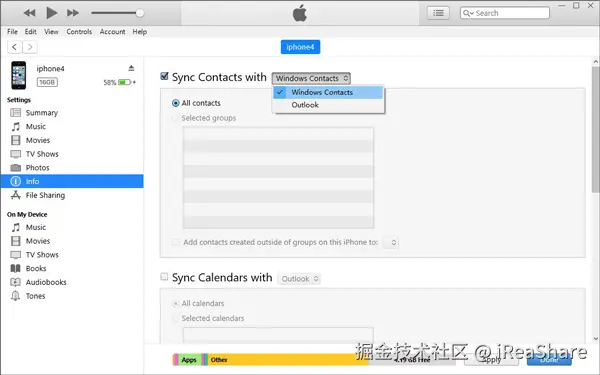Click the rewind playback button
Image resolution: width=600 pixels, height=375 pixels.
tap(29, 13)
